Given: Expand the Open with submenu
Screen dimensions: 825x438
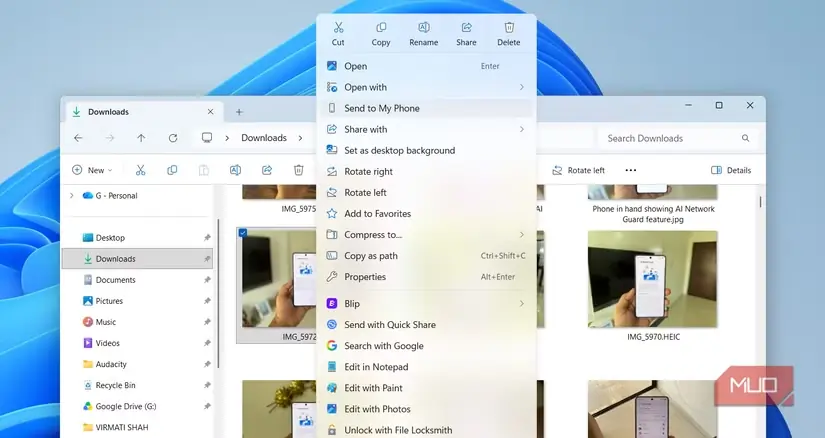Looking at the screenshot, I should 426,87.
